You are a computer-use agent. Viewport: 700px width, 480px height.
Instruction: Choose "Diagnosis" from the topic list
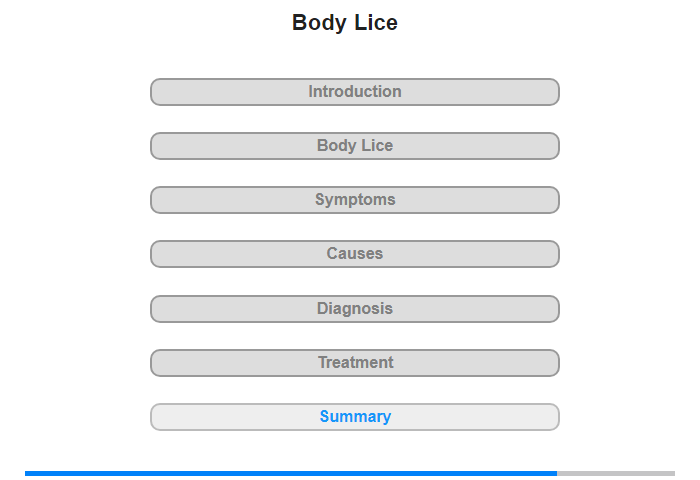355,309
